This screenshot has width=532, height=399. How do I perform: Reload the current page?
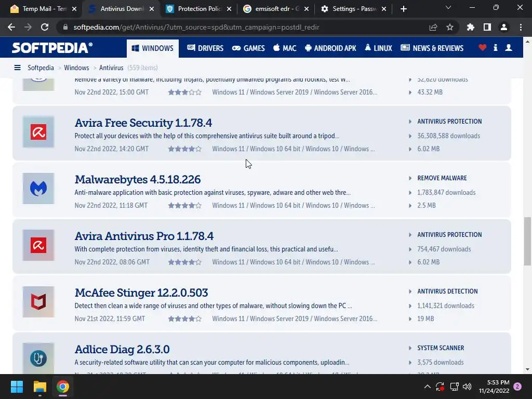pos(45,27)
